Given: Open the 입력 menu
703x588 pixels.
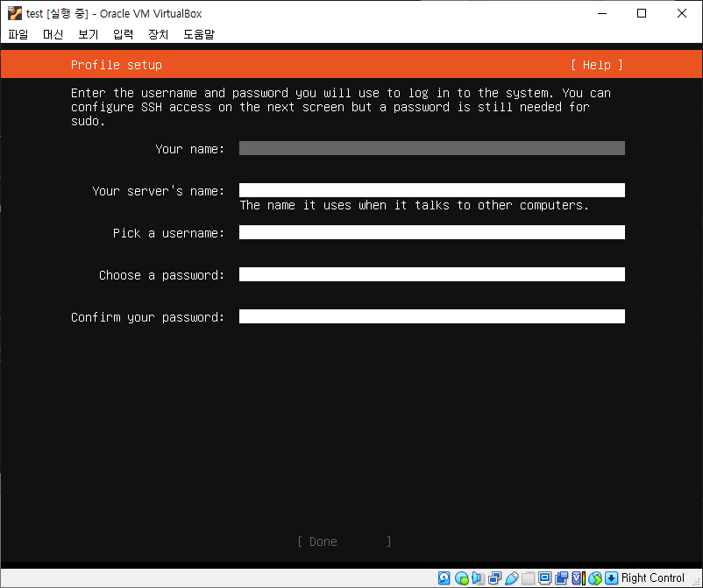Looking at the screenshot, I should [x=123, y=34].
